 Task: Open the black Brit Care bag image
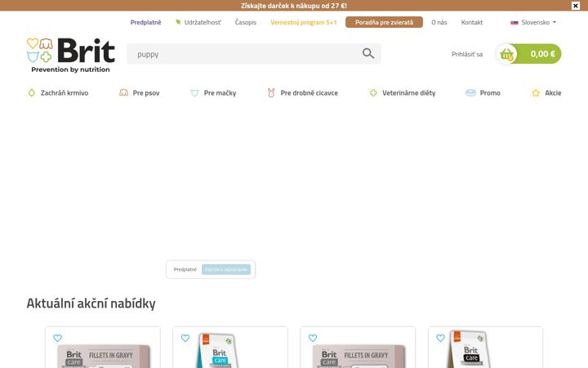click(470, 349)
